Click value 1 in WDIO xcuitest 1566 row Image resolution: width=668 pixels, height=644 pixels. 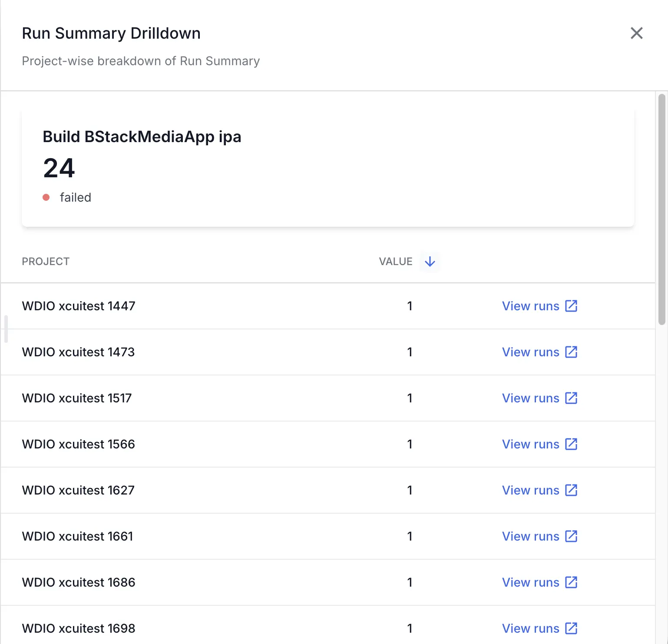[410, 444]
